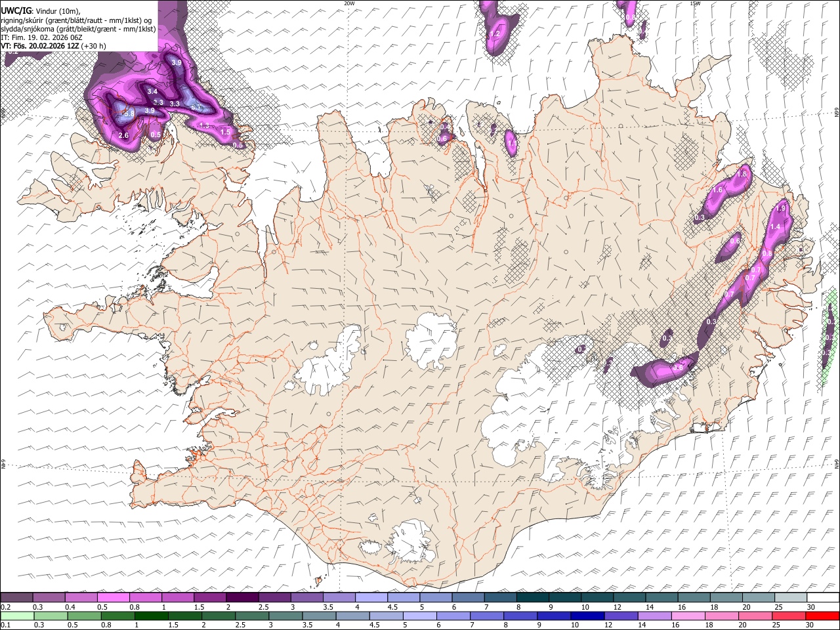
Task: Select the bright red bottom-row swatch starting at 30
Action: pyautogui.click(x=822, y=616)
